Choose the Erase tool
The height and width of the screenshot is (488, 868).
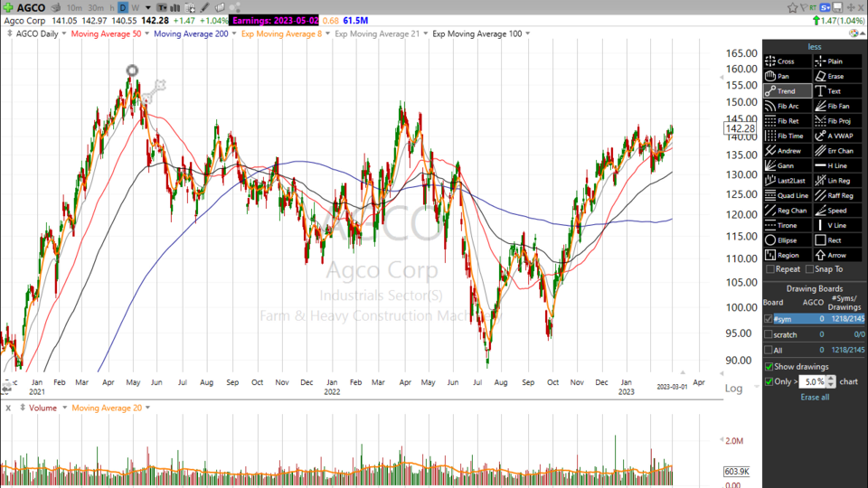tap(837, 76)
